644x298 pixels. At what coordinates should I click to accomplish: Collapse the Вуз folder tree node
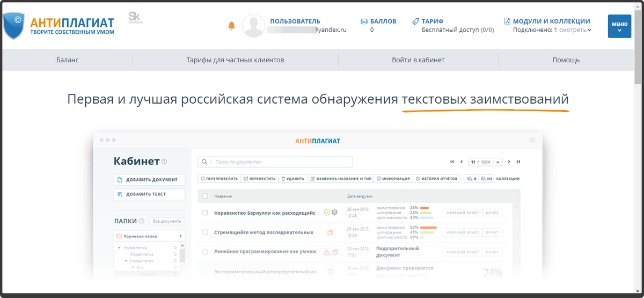point(133,267)
